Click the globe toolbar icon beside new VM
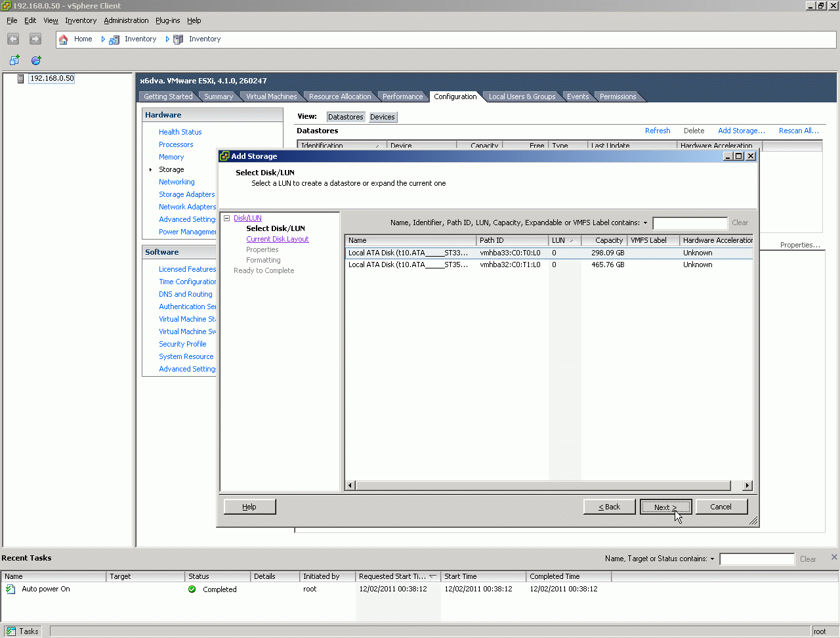Image resolution: width=840 pixels, height=638 pixels. [x=36, y=60]
